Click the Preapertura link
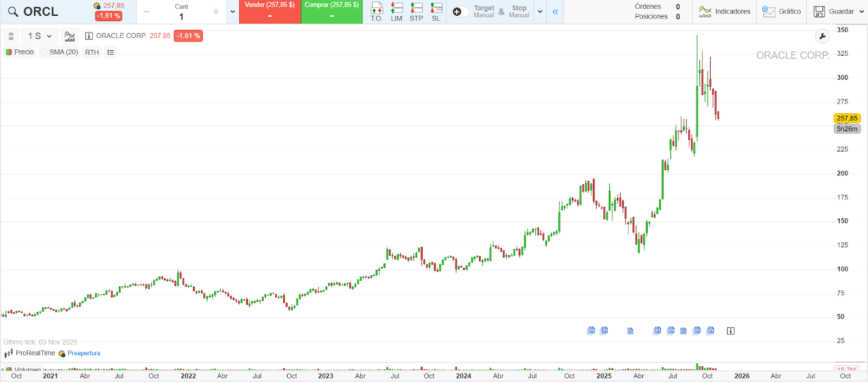Viewport: 868px width, 382px height. pyautogui.click(x=84, y=353)
